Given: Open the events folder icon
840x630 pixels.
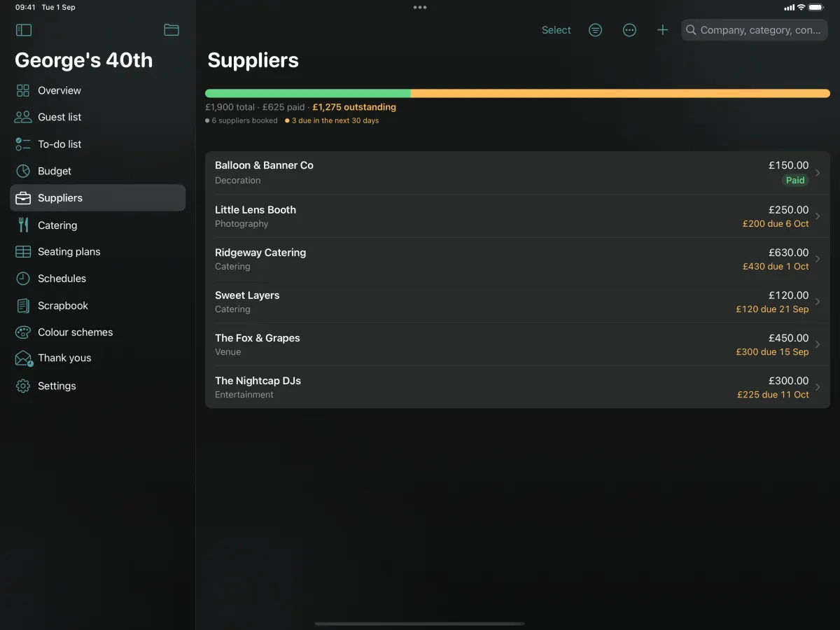Looking at the screenshot, I should (171, 29).
